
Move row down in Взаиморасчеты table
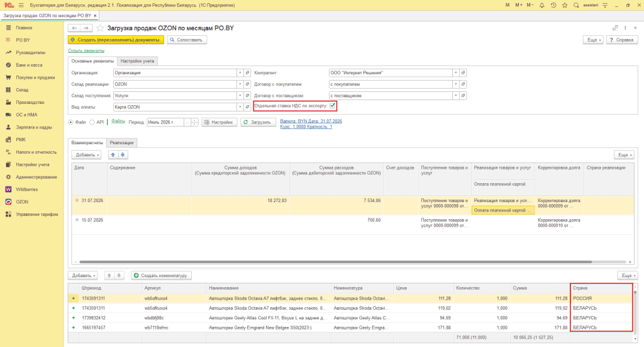[x=123, y=154]
